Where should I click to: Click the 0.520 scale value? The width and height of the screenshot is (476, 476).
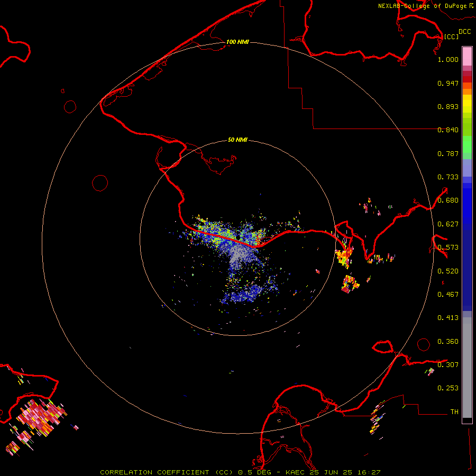pos(448,271)
